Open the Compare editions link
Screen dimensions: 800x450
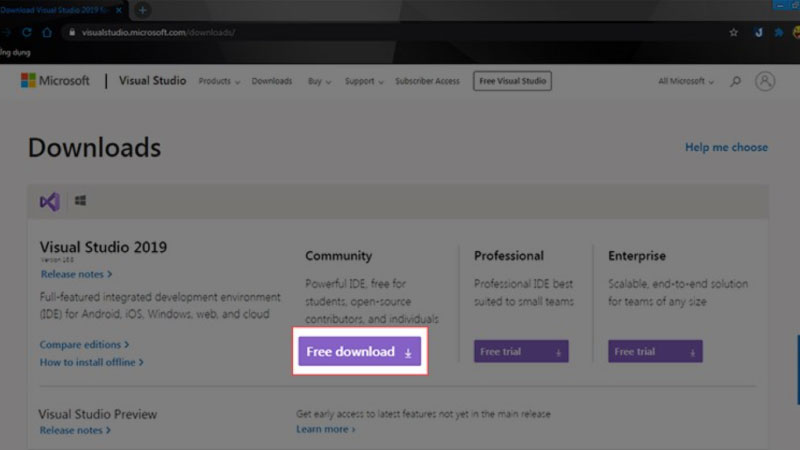(x=84, y=344)
